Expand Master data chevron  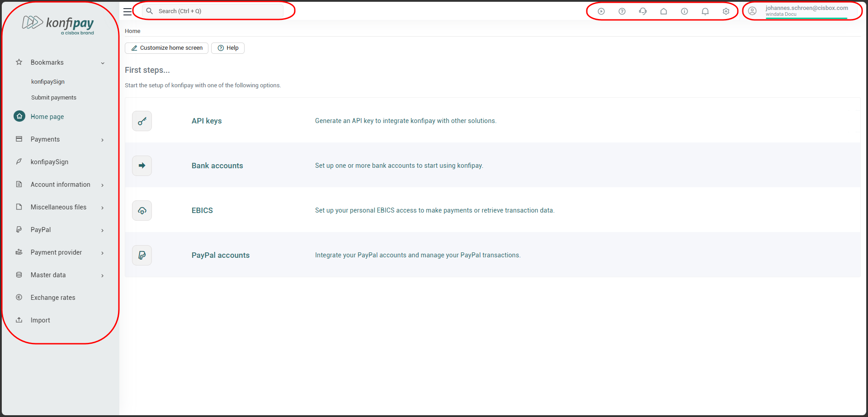(x=103, y=275)
